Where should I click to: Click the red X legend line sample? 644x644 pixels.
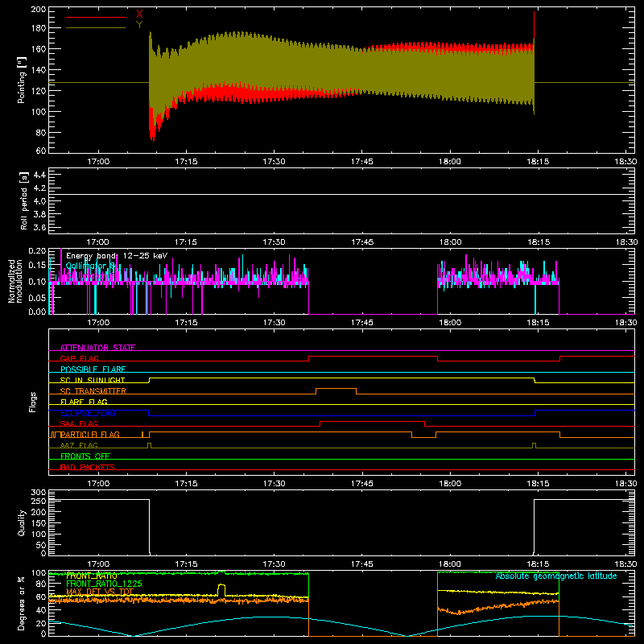coord(96,17)
